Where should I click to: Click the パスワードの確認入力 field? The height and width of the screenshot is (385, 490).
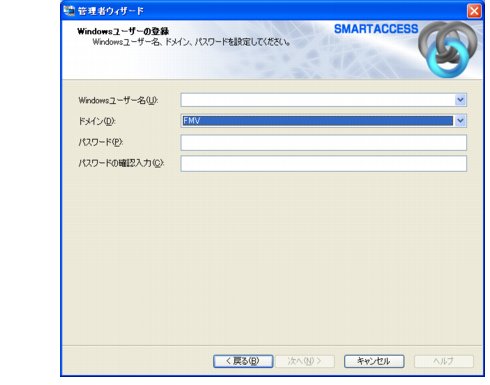[323, 164]
